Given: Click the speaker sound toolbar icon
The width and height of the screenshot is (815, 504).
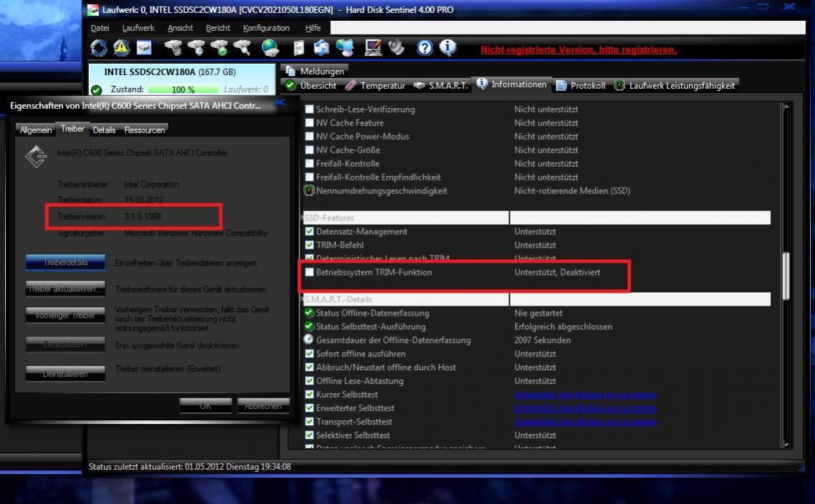Looking at the screenshot, I should [396, 48].
